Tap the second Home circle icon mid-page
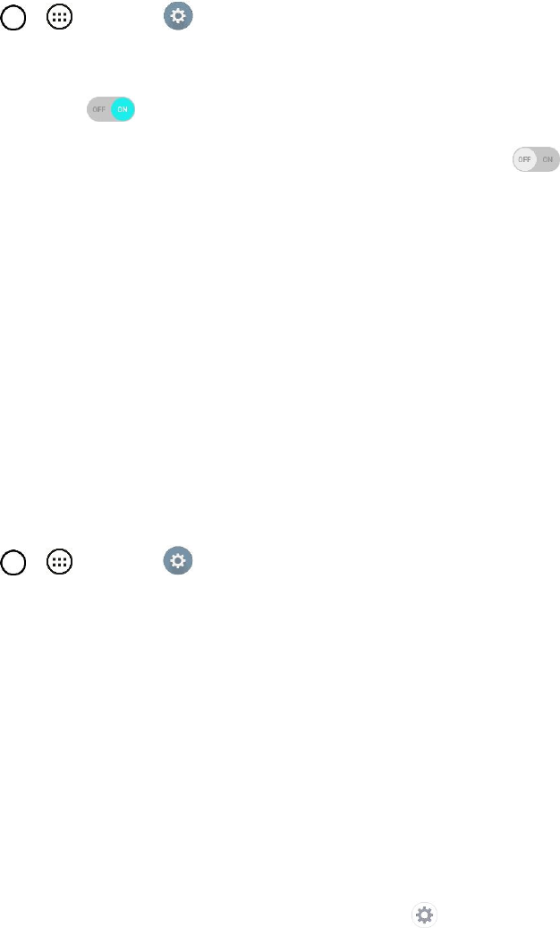 13,562
